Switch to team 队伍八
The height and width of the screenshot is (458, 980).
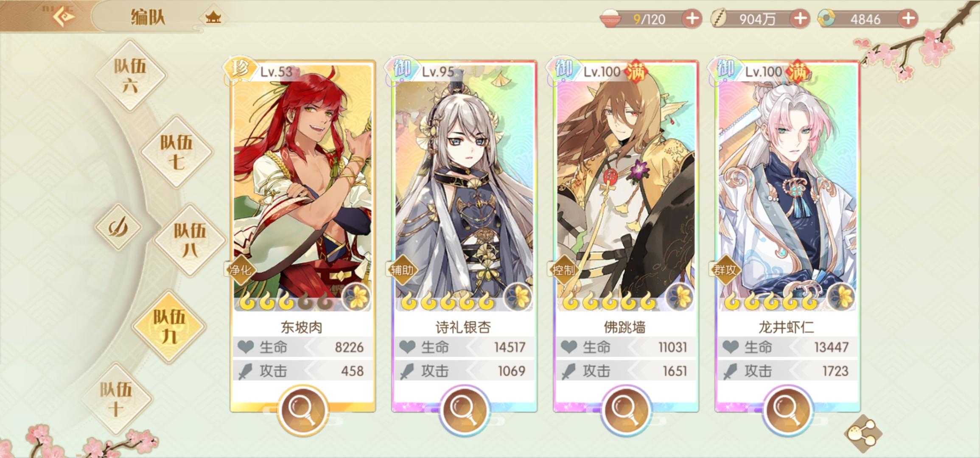[190, 240]
